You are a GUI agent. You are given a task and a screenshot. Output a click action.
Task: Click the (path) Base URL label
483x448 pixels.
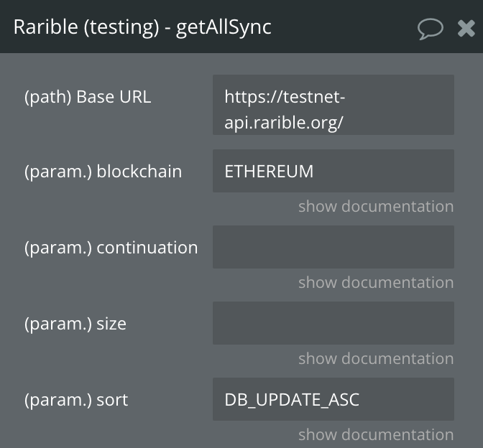pos(88,97)
